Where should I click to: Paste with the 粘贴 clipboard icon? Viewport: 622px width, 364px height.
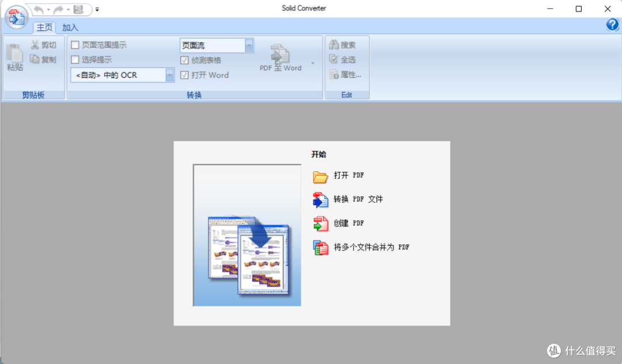[14, 58]
